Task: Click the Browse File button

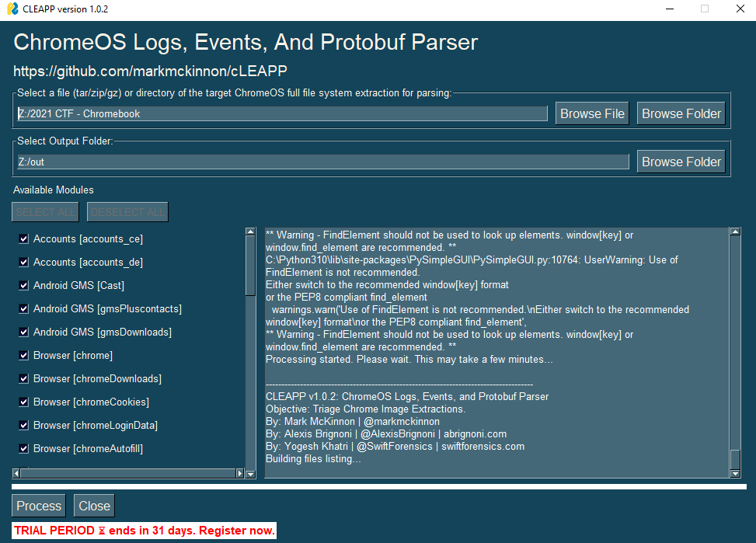Action: pyautogui.click(x=592, y=113)
